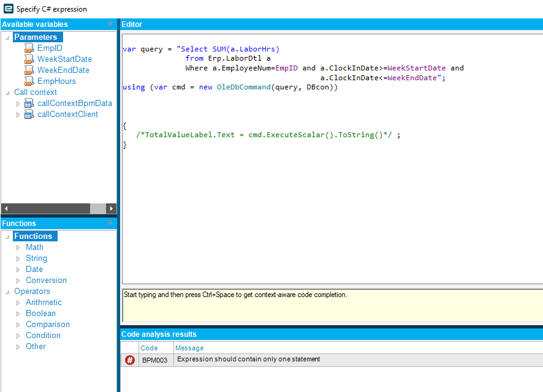Pin the Functions panel
The image size is (543, 392).
click(110, 223)
